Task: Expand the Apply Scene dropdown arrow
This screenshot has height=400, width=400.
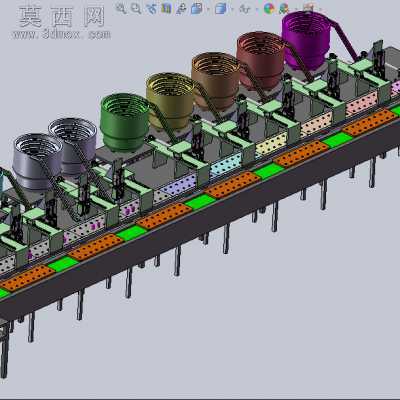Action: point(296,9)
